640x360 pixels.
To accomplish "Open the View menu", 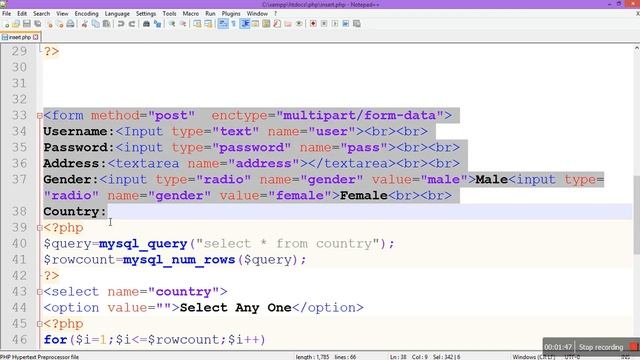I will tap(62, 13).
